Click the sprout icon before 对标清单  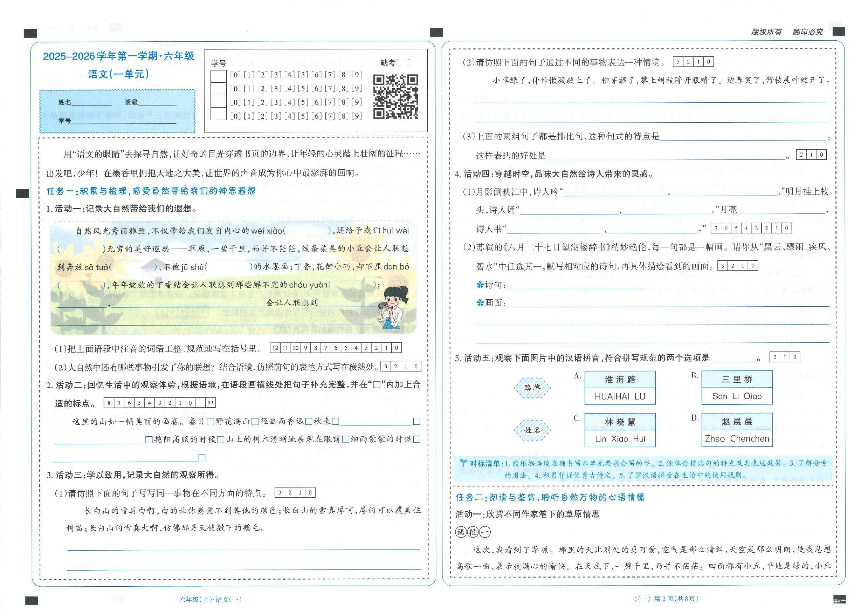463,463
